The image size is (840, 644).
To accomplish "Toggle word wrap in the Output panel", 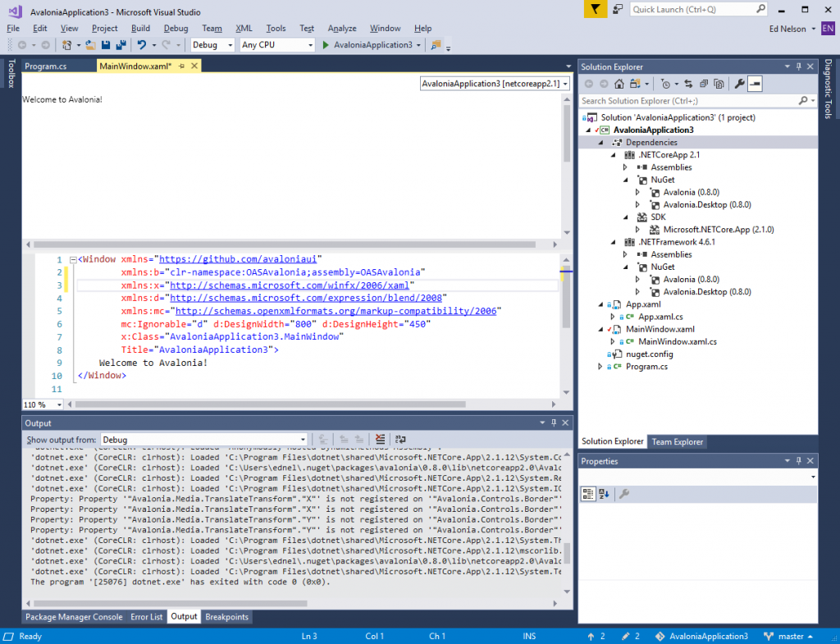I will tap(400, 440).
